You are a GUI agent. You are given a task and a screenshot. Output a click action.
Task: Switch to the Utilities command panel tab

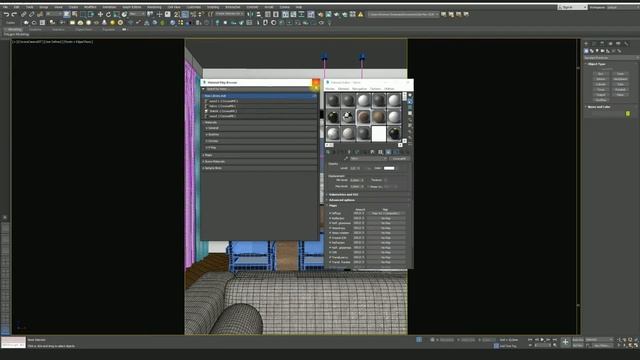(x=626, y=43)
